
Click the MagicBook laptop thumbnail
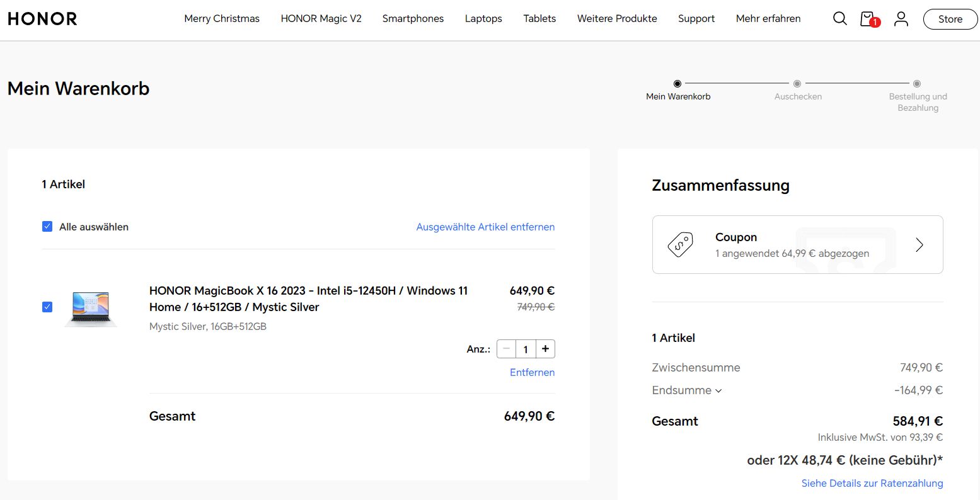coord(91,308)
